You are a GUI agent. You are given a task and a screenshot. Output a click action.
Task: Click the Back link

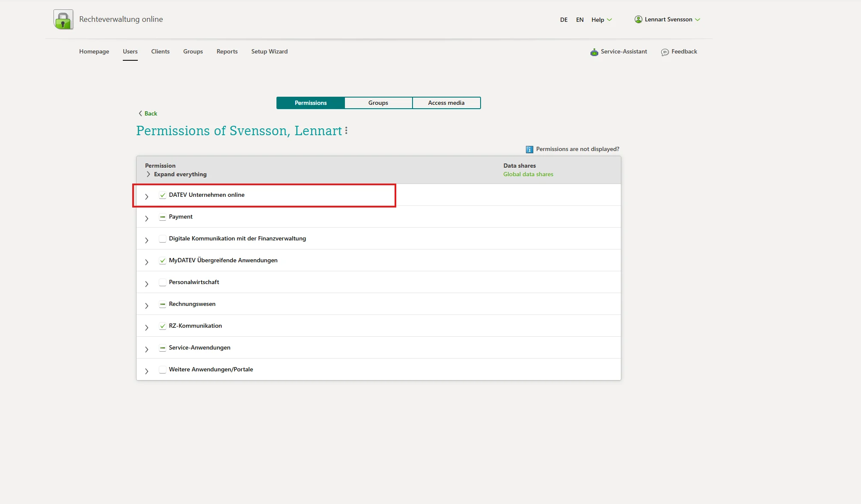(x=151, y=113)
